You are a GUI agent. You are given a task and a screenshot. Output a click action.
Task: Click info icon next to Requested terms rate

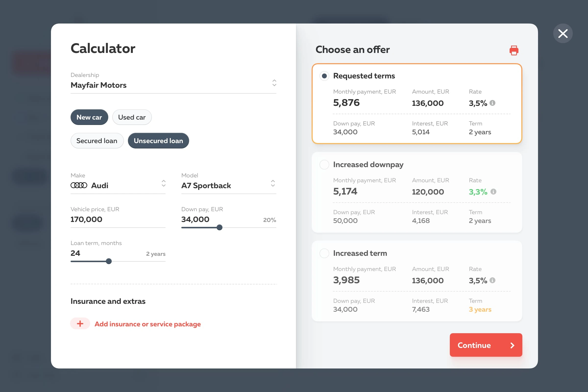point(492,103)
